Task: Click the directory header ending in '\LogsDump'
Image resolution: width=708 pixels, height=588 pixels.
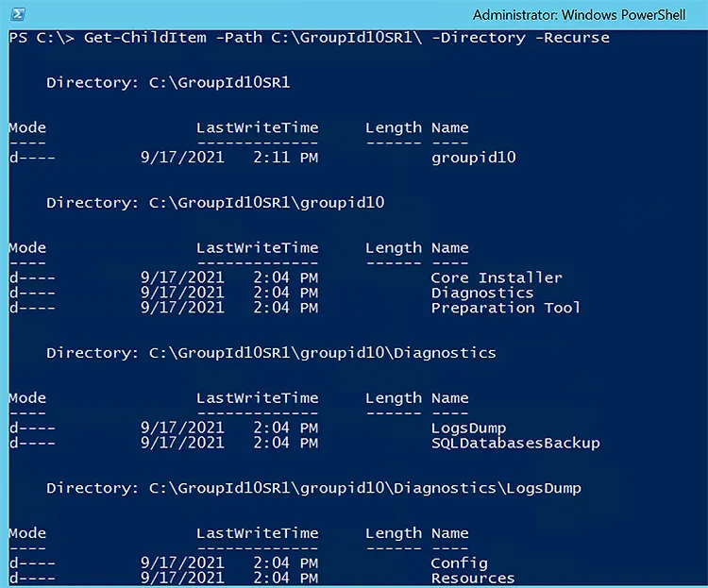Action: click(313, 488)
